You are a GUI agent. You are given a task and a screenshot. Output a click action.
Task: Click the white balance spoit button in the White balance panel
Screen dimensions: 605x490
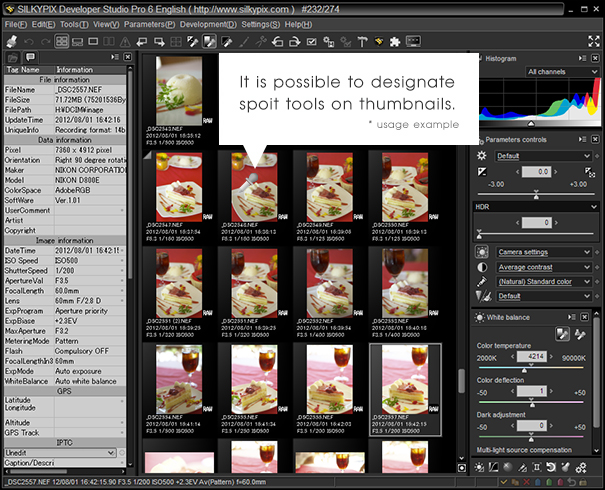coord(562,334)
